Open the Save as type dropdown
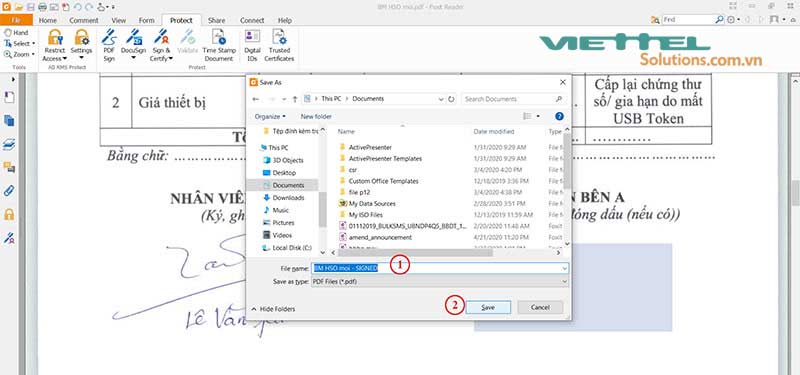Screen dimensions: 800x375 (x=564, y=282)
